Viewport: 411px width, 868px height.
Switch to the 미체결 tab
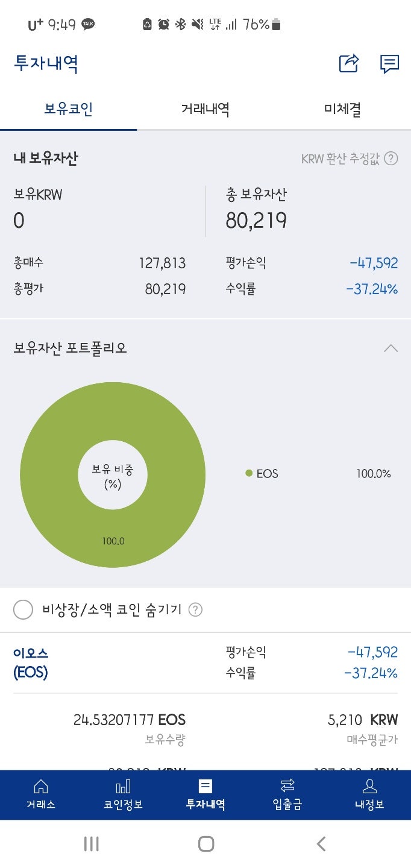coord(342,109)
